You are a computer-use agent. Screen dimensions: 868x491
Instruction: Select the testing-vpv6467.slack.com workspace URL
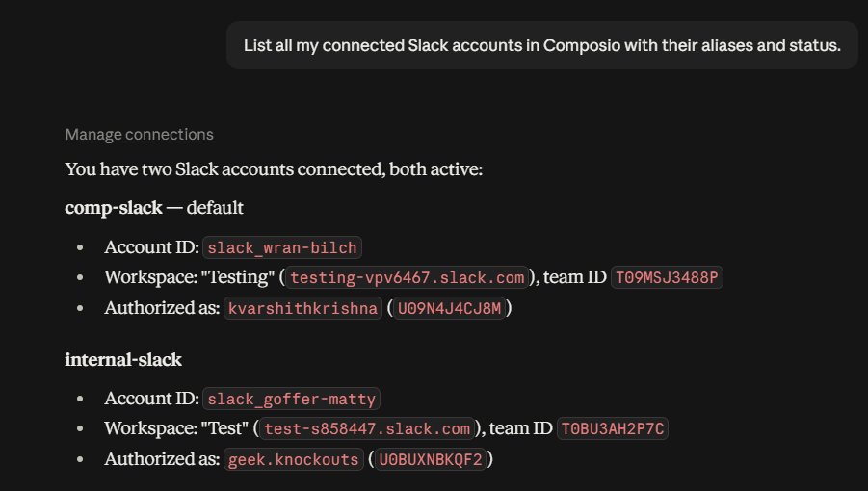click(408, 277)
